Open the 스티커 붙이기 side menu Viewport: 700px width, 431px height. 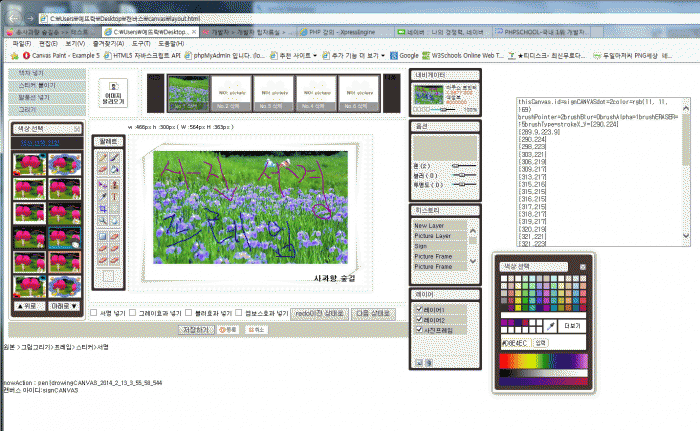47,85
